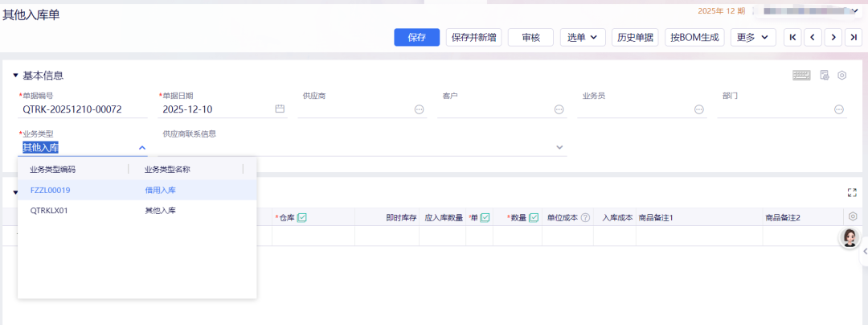868x325 pixels.
Task: Go to last record icon
Action: coord(854,38)
